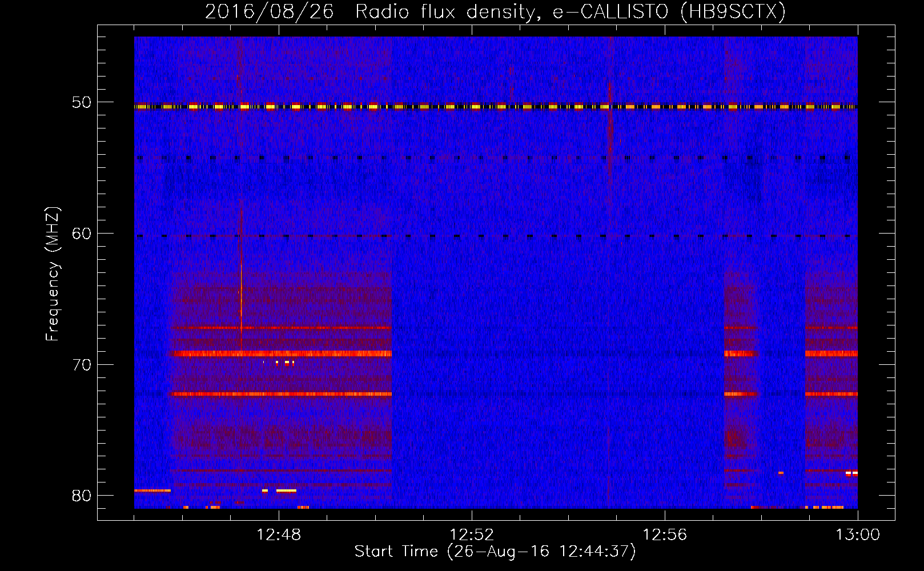Click the 'Start Time (26-Aug-16 12:44:37)' label

point(495,552)
